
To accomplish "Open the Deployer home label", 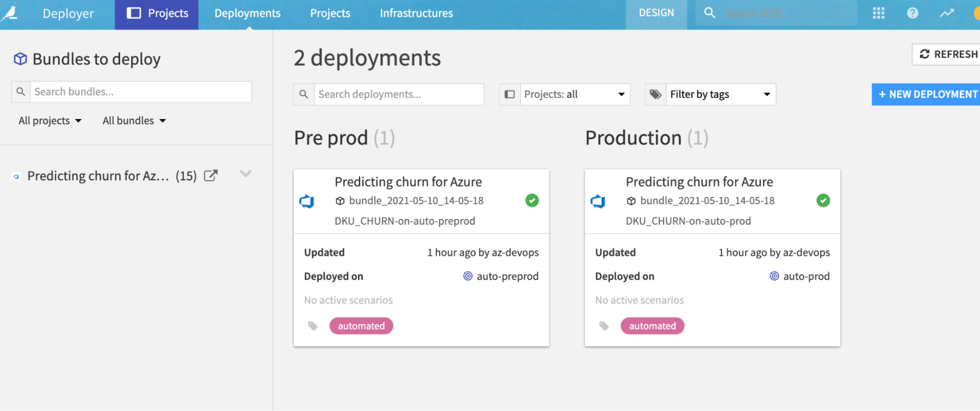I will [x=68, y=14].
